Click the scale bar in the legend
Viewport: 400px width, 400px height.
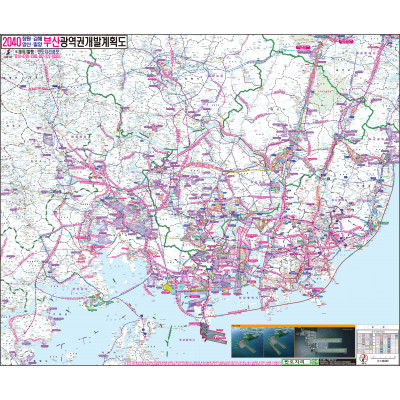(x=382, y=359)
